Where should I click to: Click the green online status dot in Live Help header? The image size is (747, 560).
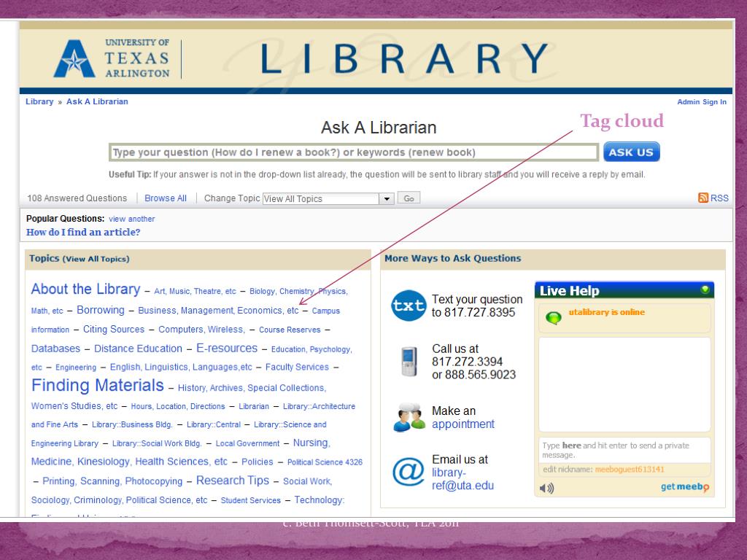705,289
